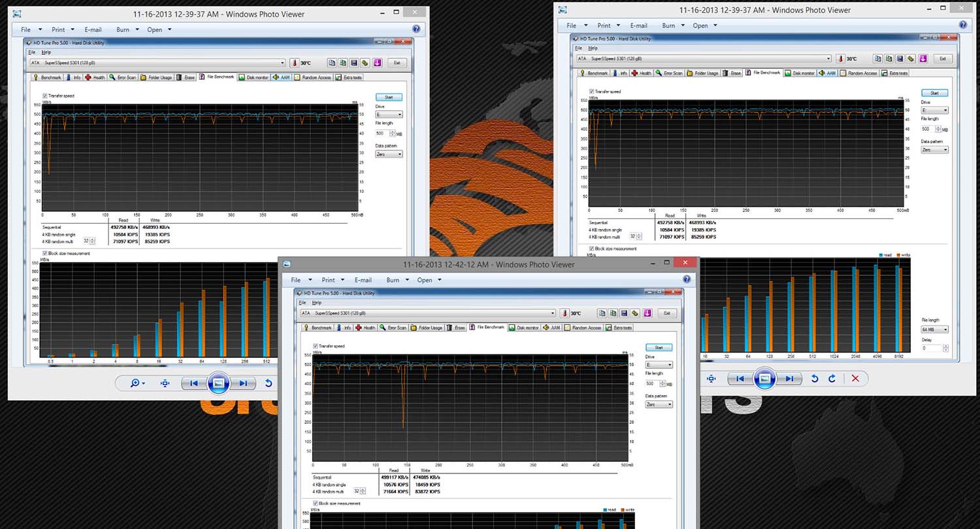Uncheck Transfer speed in the right window
The width and height of the screenshot is (980, 529).
tap(592, 92)
